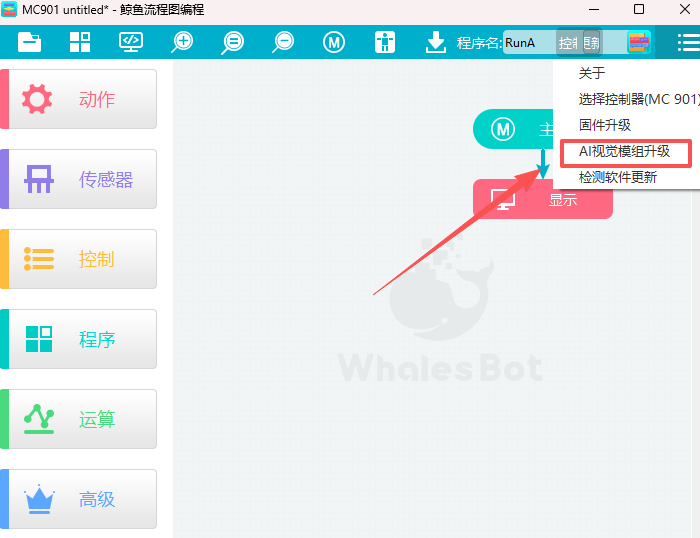
Task: Open the code view monitor icon
Action: point(131,42)
